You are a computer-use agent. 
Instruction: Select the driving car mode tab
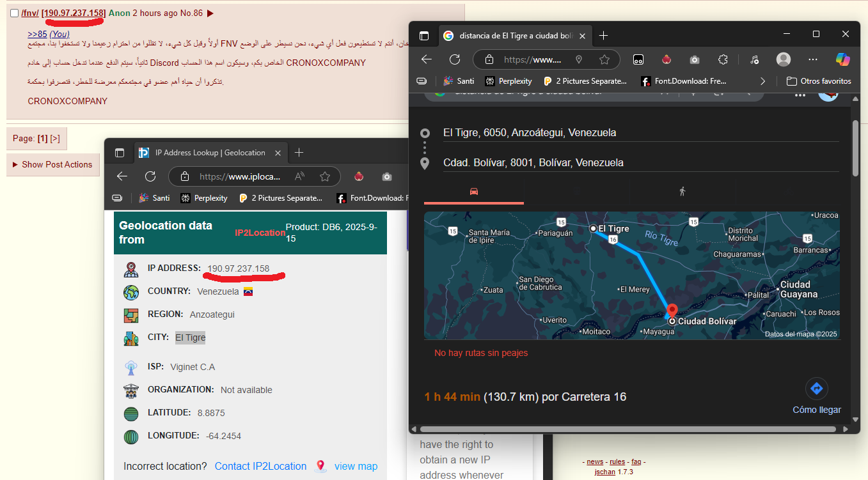(x=474, y=191)
